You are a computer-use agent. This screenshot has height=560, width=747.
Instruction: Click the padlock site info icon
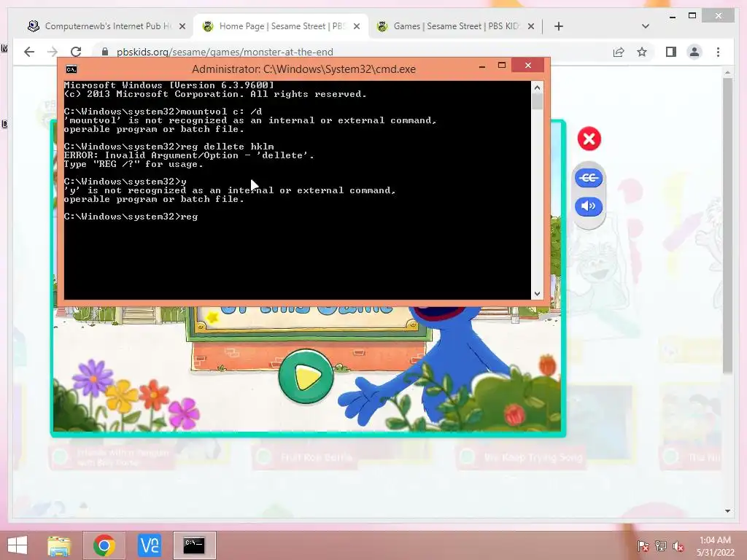(105, 52)
